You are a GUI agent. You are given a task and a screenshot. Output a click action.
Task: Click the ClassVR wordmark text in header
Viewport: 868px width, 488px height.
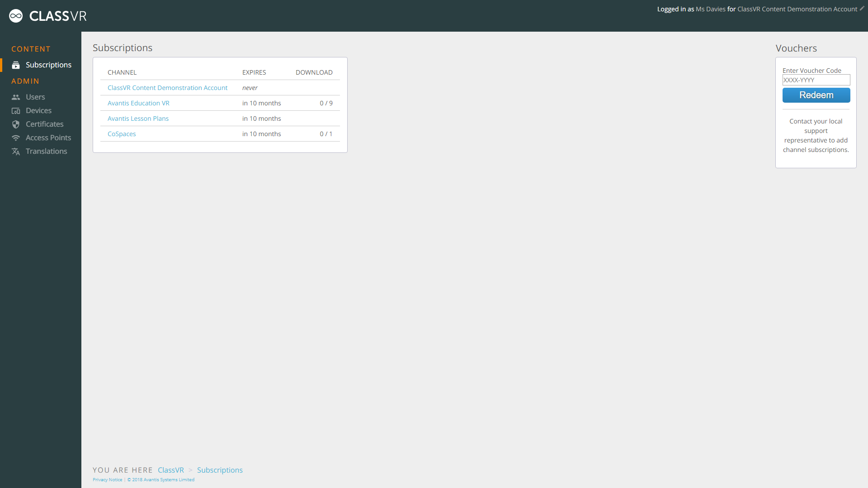click(58, 16)
